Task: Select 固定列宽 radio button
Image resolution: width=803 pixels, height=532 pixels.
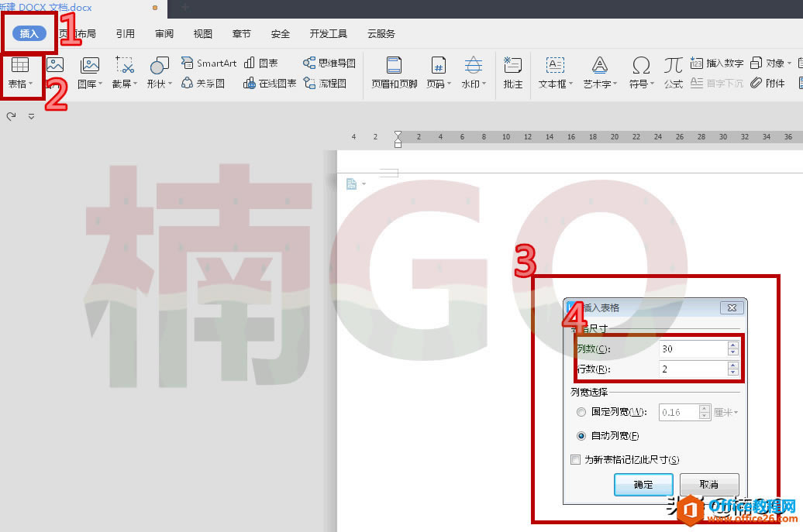Action: tap(581, 412)
